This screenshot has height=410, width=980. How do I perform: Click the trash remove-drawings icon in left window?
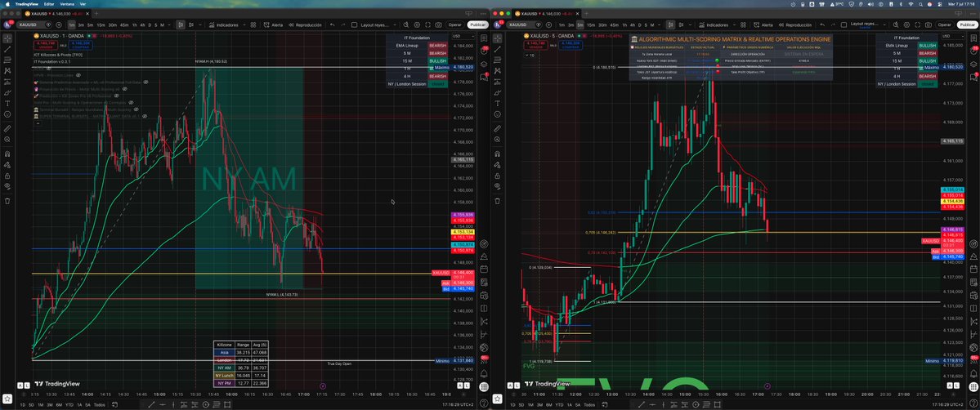[7, 201]
